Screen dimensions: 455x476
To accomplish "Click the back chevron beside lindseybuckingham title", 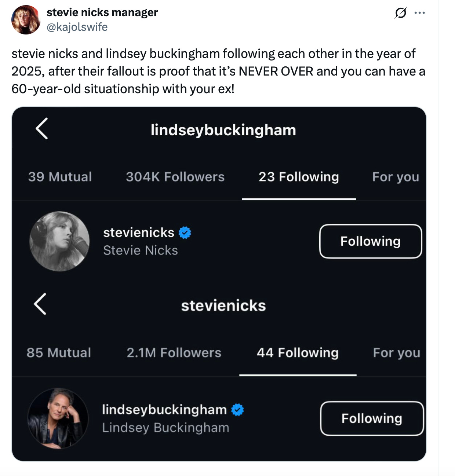I will point(42,129).
